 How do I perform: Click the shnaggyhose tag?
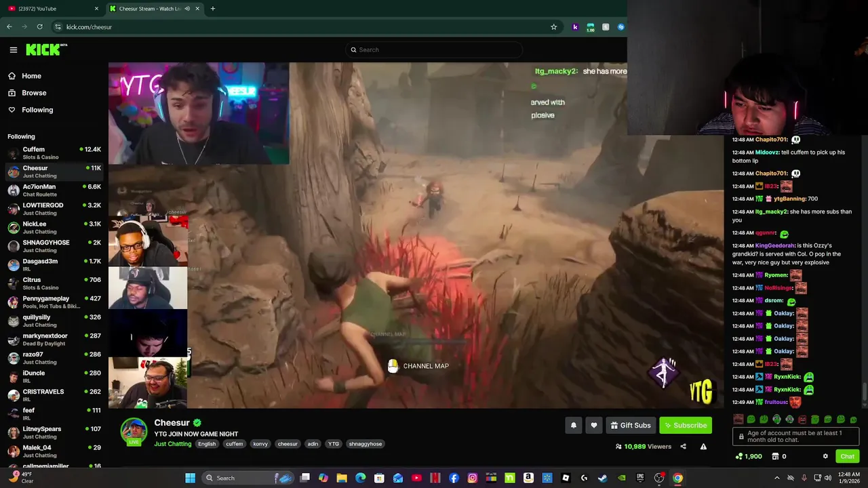(366, 444)
